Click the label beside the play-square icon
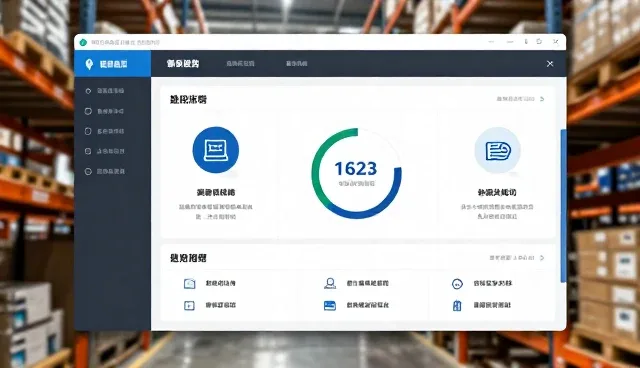Image resolution: width=640 pixels, height=368 pixels. click(x=220, y=305)
